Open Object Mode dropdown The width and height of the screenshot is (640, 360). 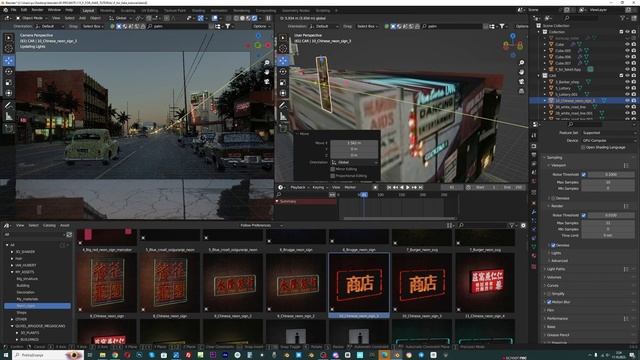pos(32,18)
